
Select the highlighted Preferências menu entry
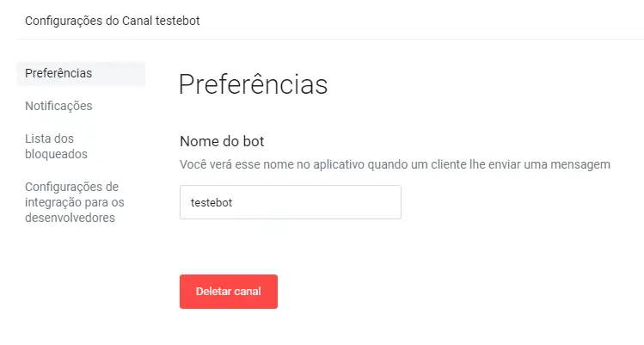point(58,73)
